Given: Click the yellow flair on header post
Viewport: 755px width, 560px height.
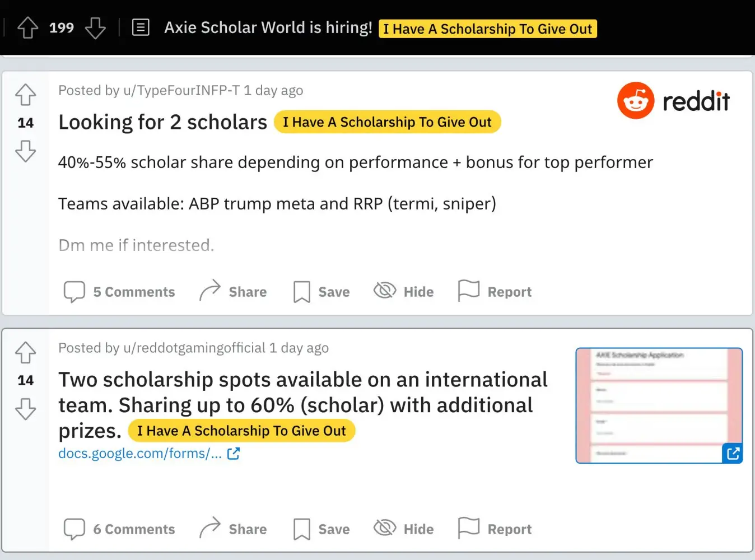Looking at the screenshot, I should point(487,29).
